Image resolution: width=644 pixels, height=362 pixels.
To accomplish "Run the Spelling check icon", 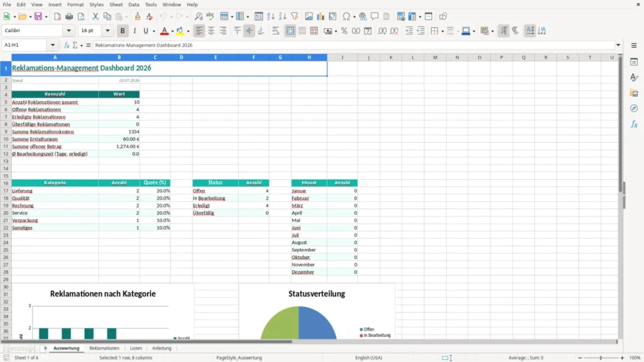I will (x=210, y=16).
